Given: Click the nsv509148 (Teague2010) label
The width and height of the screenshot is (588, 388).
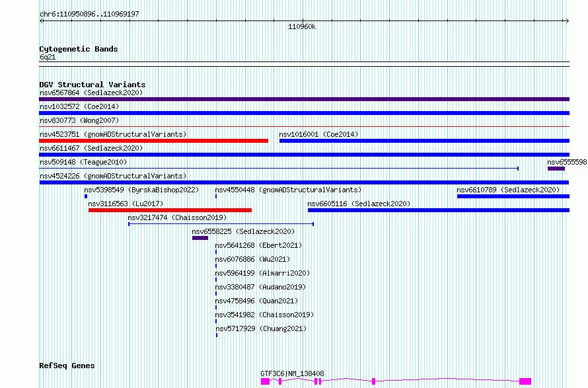Looking at the screenshot, I should pos(83,162).
